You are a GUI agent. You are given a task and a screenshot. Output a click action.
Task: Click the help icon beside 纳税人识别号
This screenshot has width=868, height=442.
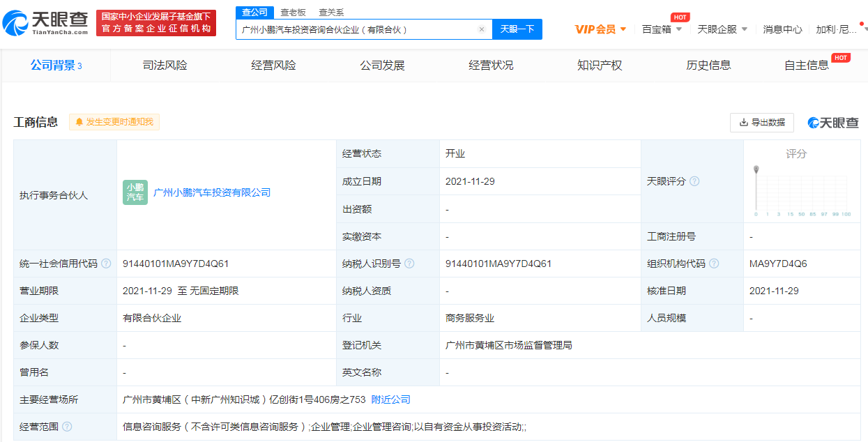point(409,264)
